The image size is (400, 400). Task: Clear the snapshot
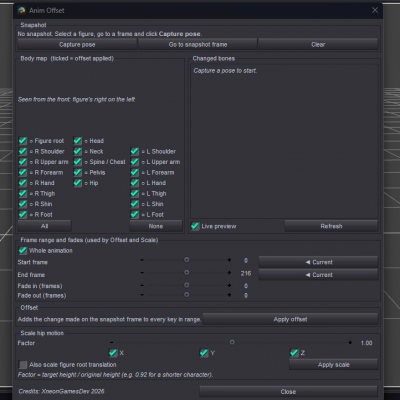[x=318, y=44]
